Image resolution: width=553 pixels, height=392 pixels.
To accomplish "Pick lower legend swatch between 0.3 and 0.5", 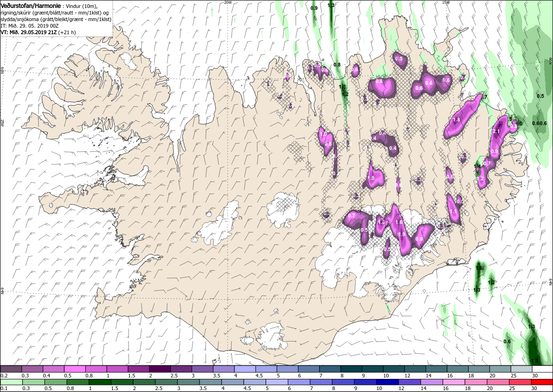I will (x=34, y=383).
